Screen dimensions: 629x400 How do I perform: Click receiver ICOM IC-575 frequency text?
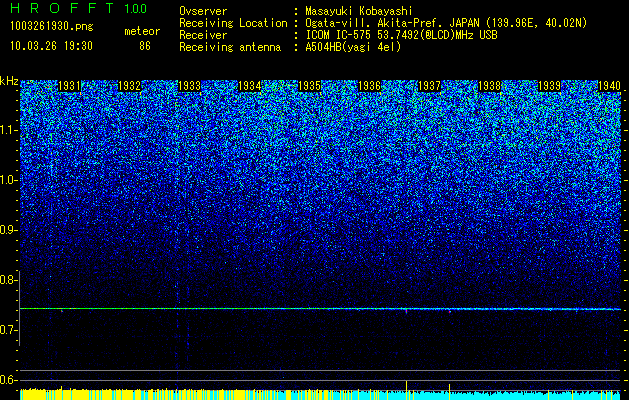tap(401, 35)
